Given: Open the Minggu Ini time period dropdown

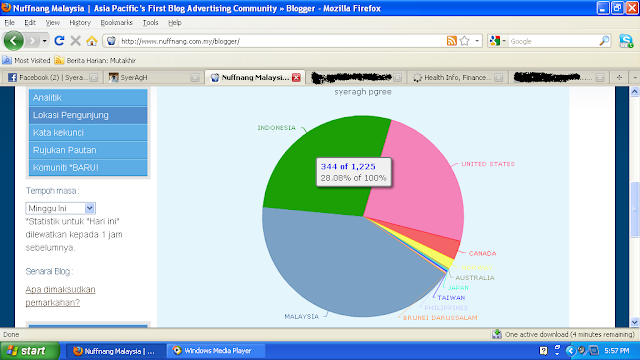Looking at the screenshot, I should pyautogui.click(x=60, y=208).
